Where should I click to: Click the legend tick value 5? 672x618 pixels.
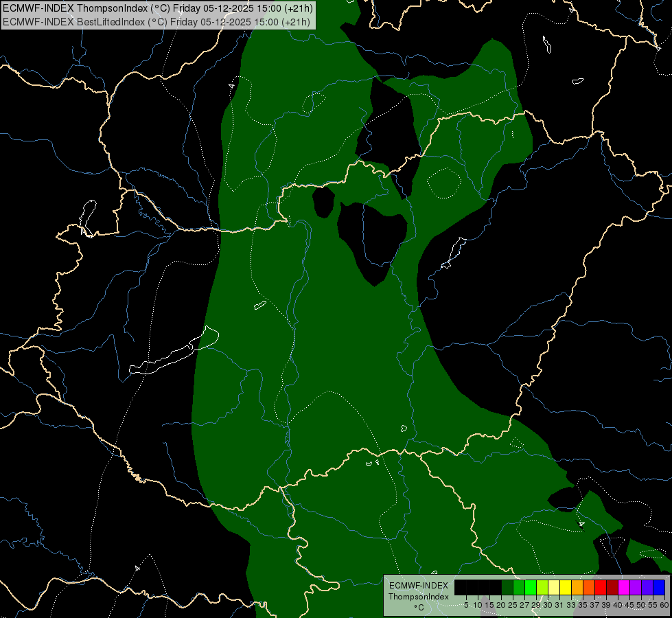(466, 605)
